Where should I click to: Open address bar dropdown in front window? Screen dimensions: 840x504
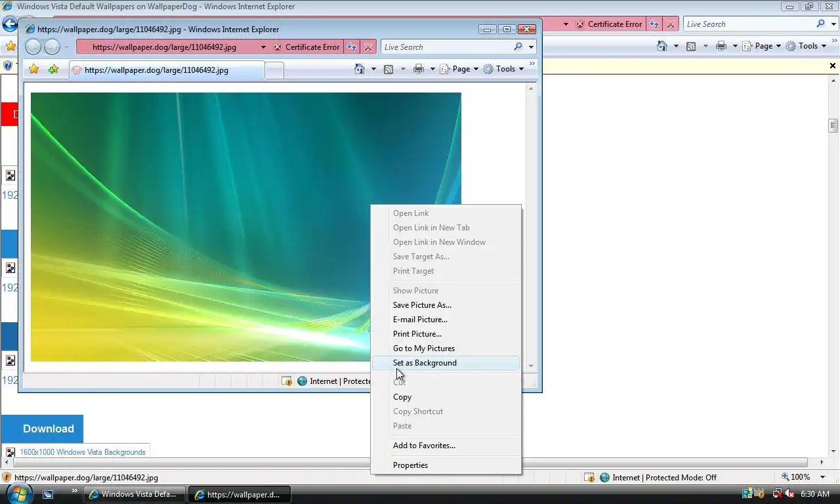263,47
